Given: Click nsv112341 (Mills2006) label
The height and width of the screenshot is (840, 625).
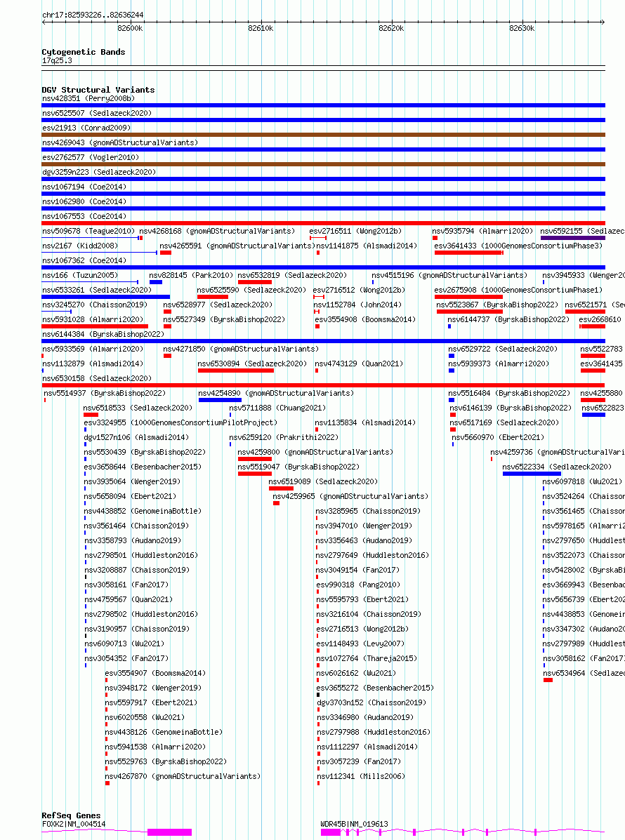Looking at the screenshot, I should [x=361, y=776].
